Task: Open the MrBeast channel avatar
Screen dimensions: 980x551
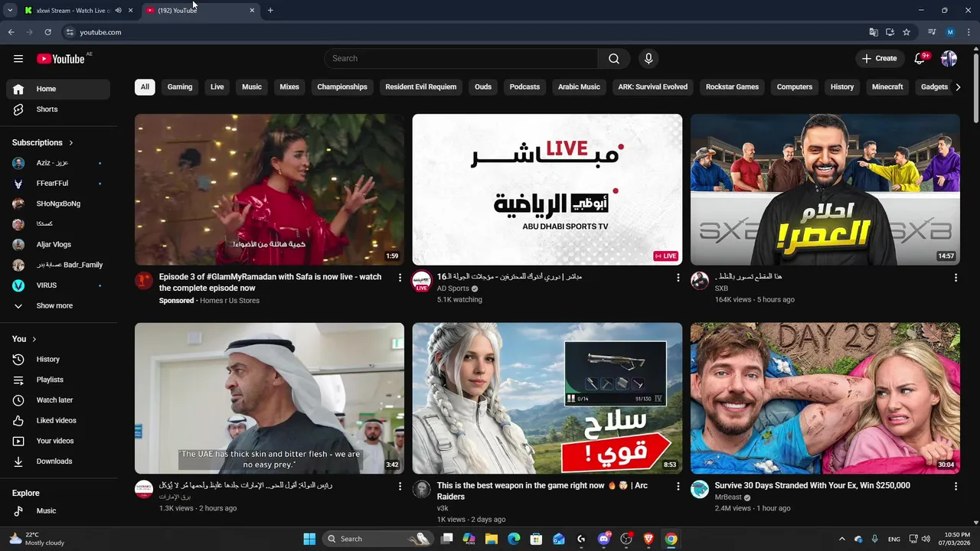Action: 700,490
